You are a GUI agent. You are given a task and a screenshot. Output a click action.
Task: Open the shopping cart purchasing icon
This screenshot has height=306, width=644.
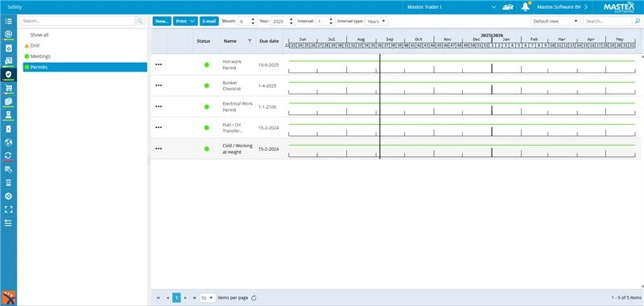click(x=8, y=88)
